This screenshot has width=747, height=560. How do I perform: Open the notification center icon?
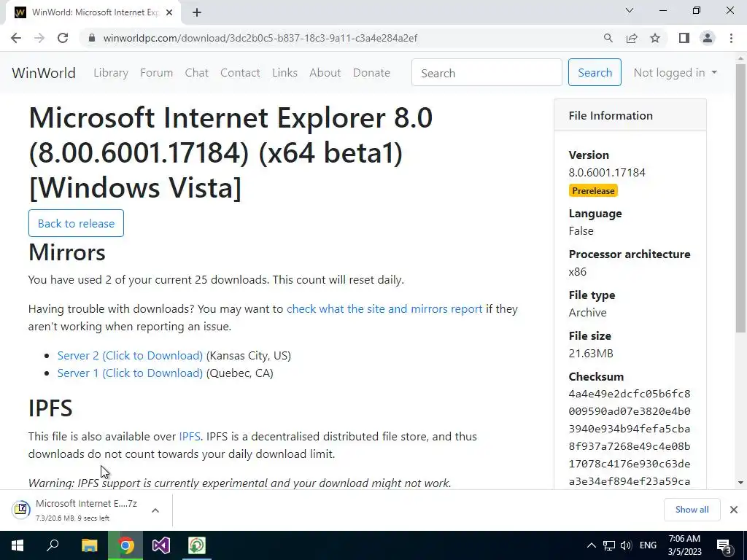(724, 545)
